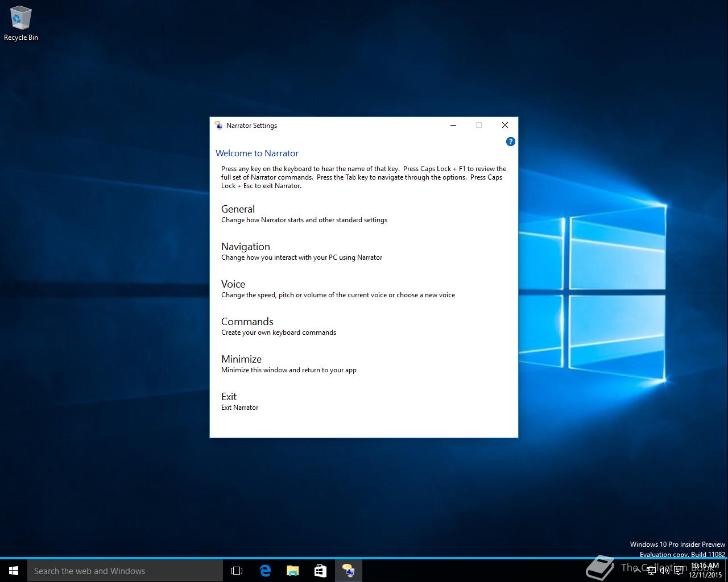Show hidden system tray icons
The image size is (728, 582).
tap(637, 571)
